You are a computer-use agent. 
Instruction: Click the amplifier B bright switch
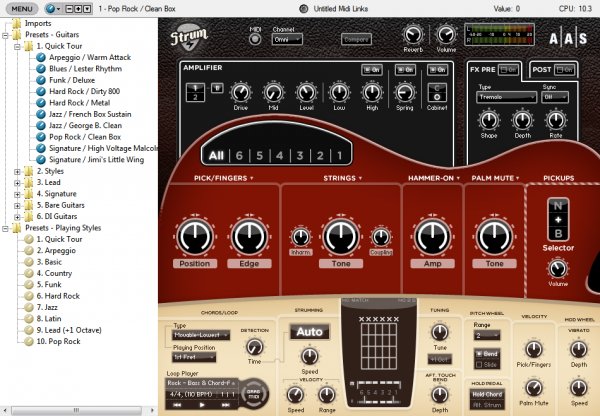coord(217,88)
